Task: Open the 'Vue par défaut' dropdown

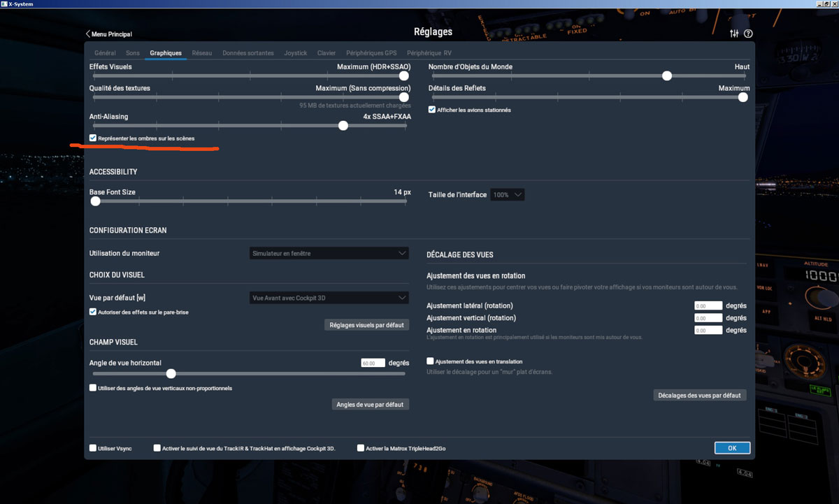Action: (x=329, y=297)
